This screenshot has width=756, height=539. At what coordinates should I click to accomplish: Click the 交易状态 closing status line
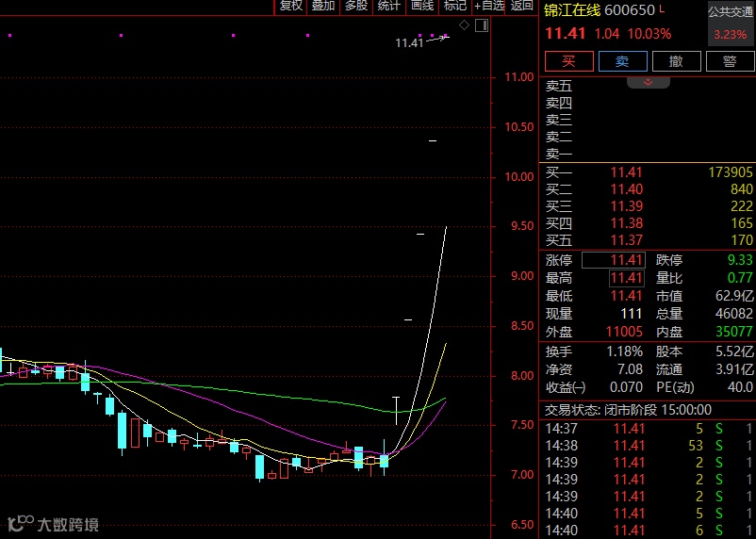(628, 410)
